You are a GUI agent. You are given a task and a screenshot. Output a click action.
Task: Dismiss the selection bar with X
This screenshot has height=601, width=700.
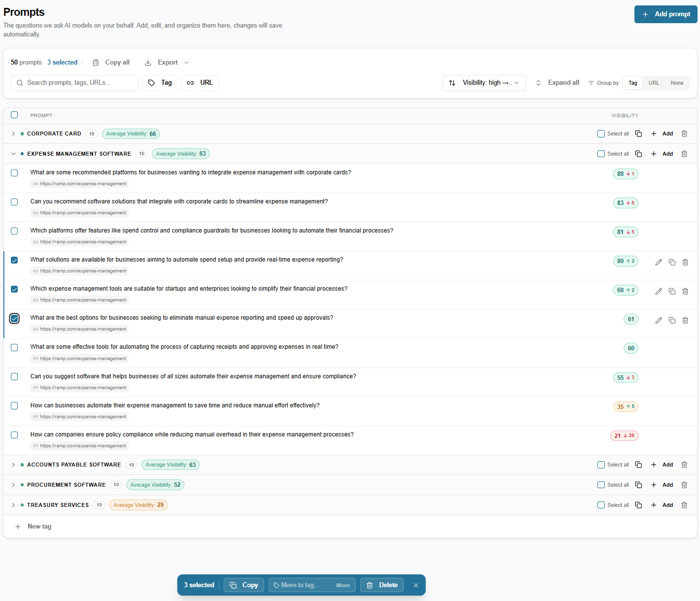[x=416, y=585]
